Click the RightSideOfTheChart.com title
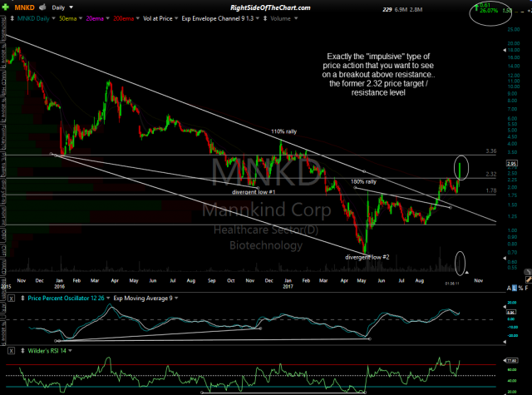Screen dimensions: 532x395 coord(270,7)
